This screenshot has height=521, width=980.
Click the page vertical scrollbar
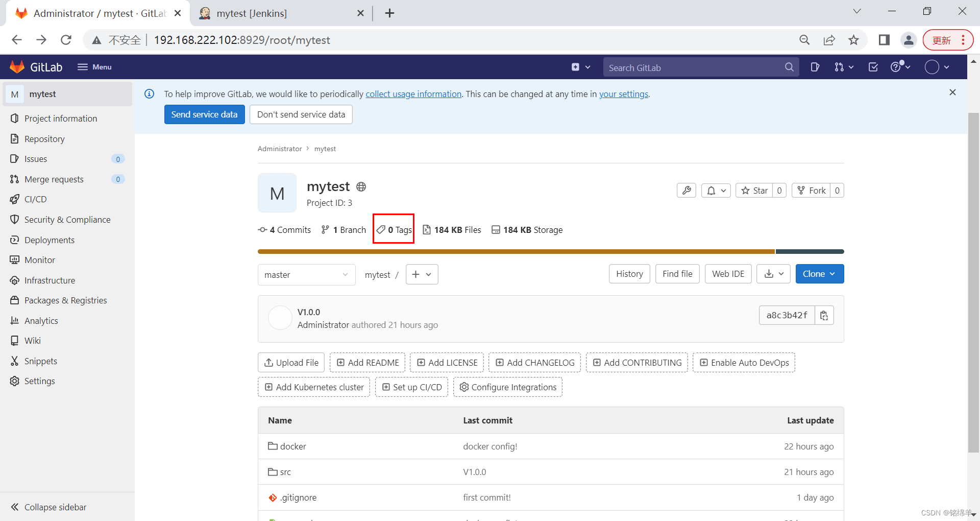click(x=973, y=282)
